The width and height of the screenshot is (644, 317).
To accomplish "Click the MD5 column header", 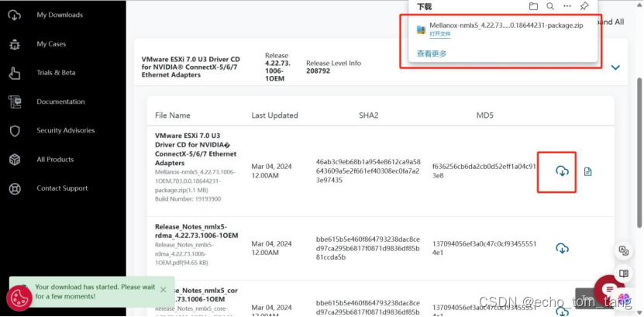I will pos(484,115).
